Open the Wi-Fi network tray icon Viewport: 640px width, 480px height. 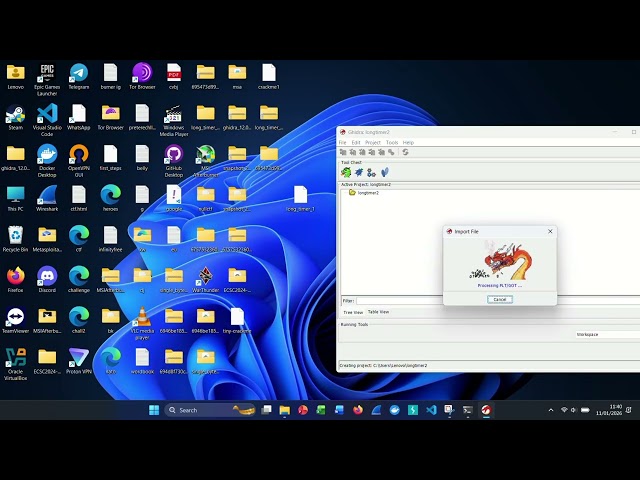click(564, 410)
